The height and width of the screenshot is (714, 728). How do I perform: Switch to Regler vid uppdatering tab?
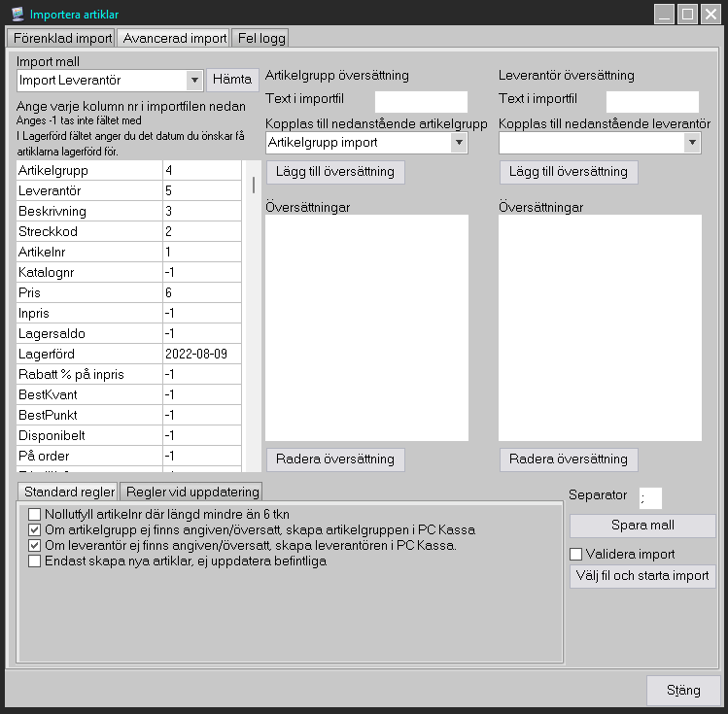pyautogui.click(x=191, y=491)
